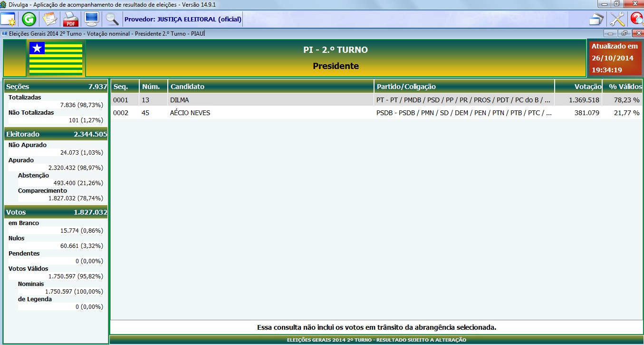Open settings with wrench and screwdriver icon
This screenshot has height=345, width=644.
click(x=617, y=20)
